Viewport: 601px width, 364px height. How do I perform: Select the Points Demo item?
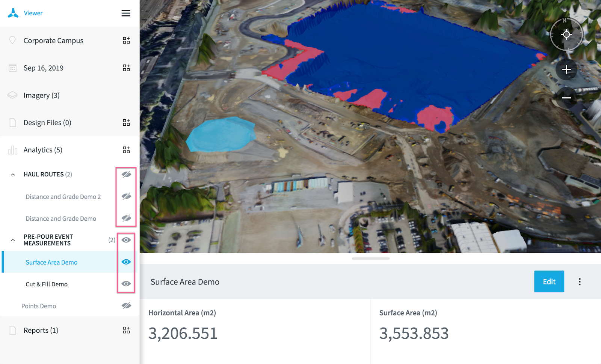click(39, 306)
